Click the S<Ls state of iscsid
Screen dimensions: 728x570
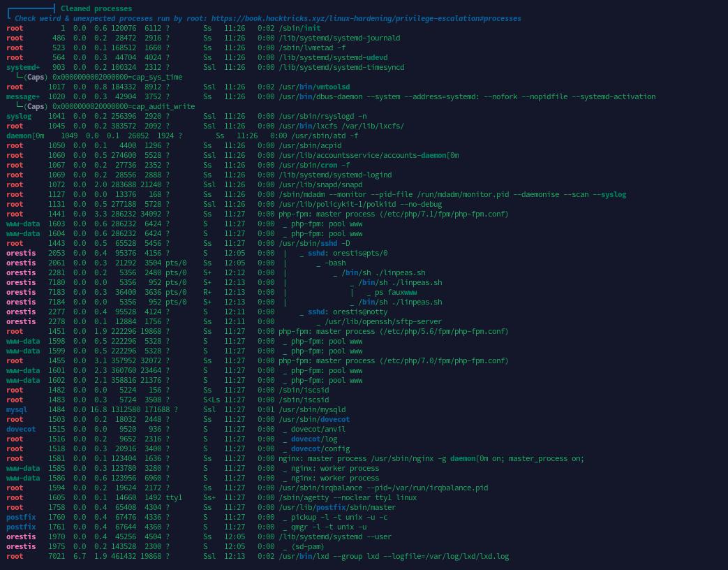tap(211, 400)
